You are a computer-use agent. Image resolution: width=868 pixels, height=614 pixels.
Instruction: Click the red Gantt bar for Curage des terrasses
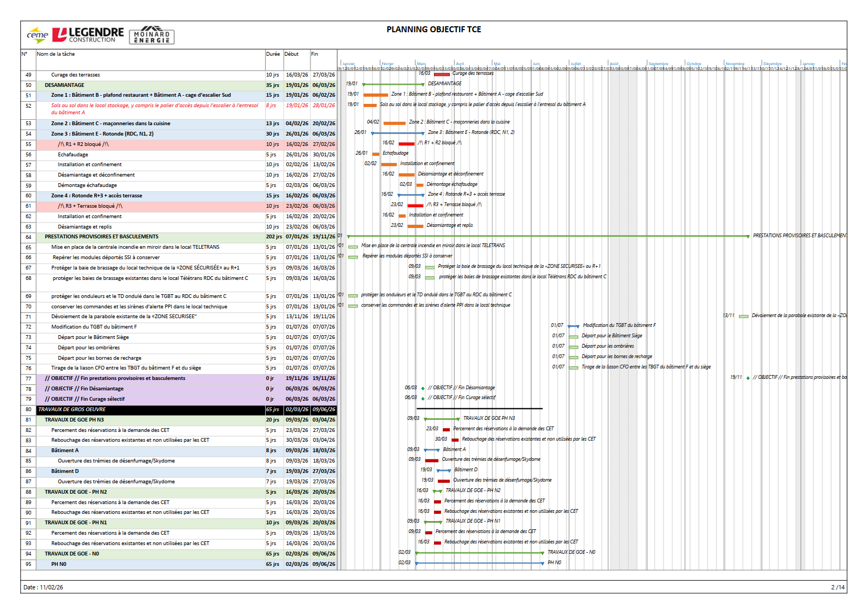pyautogui.click(x=441, y=74)
